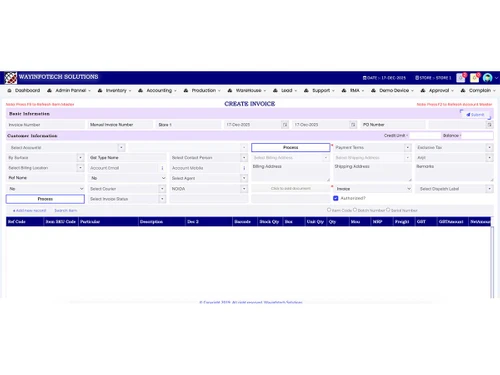Click the info icon in Account Email field

click(x=162, y=168)
